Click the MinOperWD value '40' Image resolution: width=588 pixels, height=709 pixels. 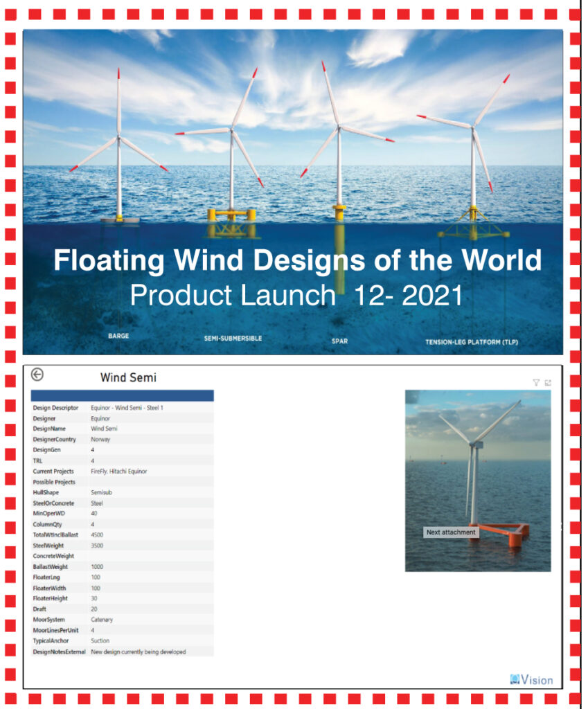pos(94,514)
